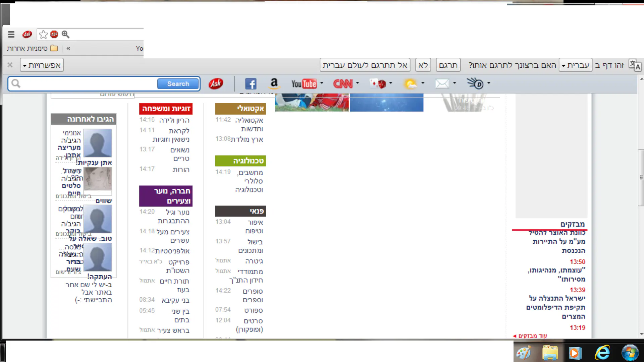644x362 pixels.
Task: Click the לא button in translate bar
Action: coord(423,65)
